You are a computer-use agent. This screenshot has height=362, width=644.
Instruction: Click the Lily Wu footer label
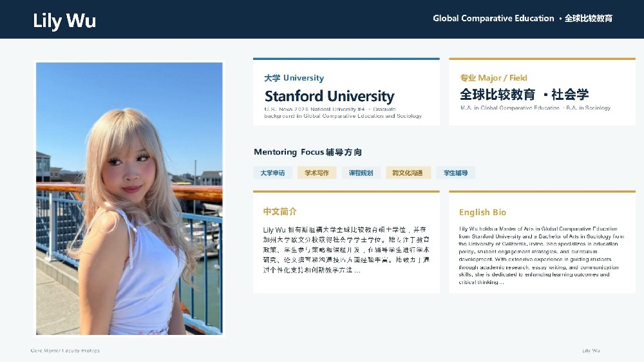click(591, 351)
